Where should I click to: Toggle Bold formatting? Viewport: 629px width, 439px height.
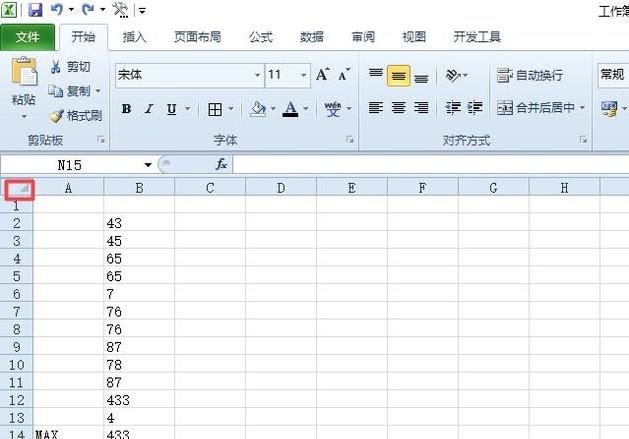pos(126,109)
